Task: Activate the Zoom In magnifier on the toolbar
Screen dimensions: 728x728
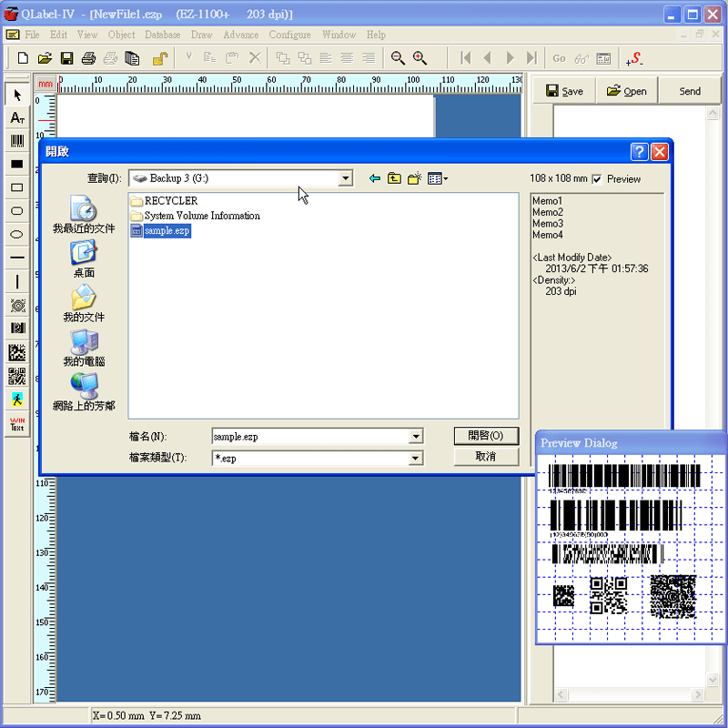Action: [x=418, y=57]
